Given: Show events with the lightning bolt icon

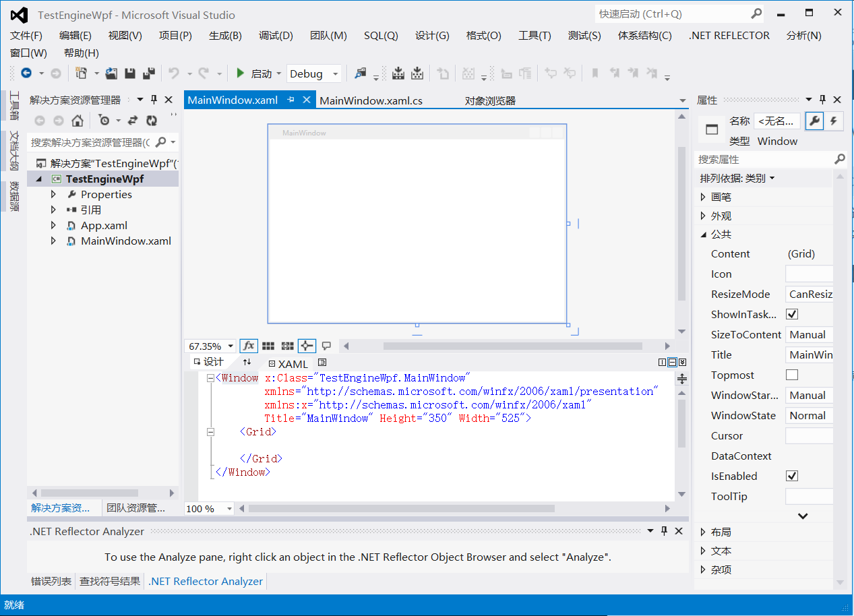Looking at the screenshot, I should pyautogui.click(x=834, y=121).
